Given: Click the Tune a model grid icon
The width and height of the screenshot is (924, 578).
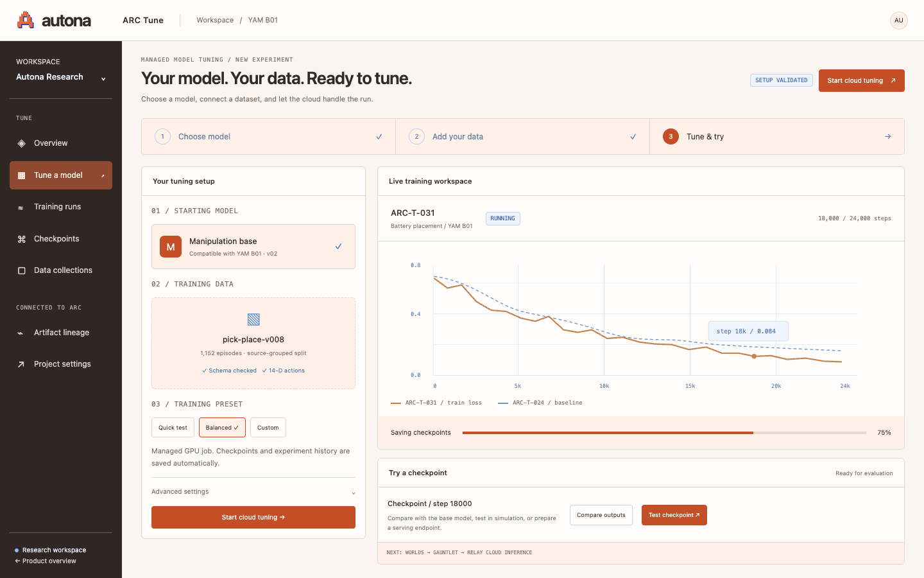Looking at the screenshot, I should click(22, 175).
